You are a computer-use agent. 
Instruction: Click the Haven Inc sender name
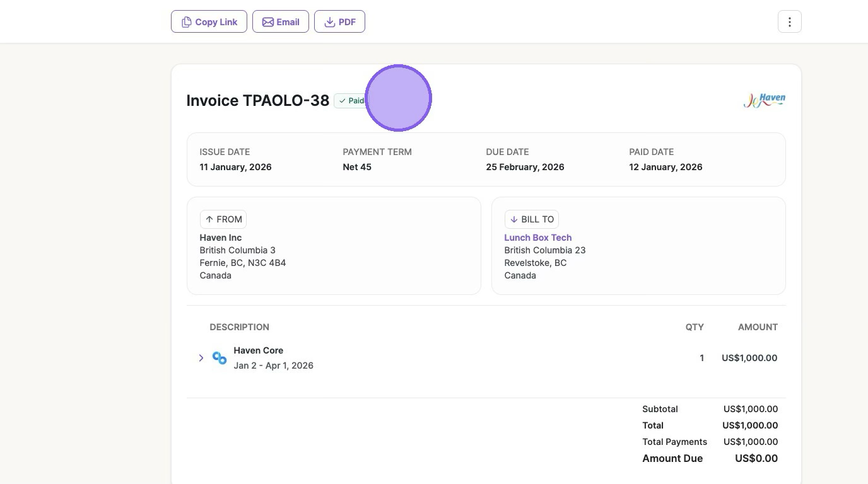pyautogui.click(x=221, y=238)
